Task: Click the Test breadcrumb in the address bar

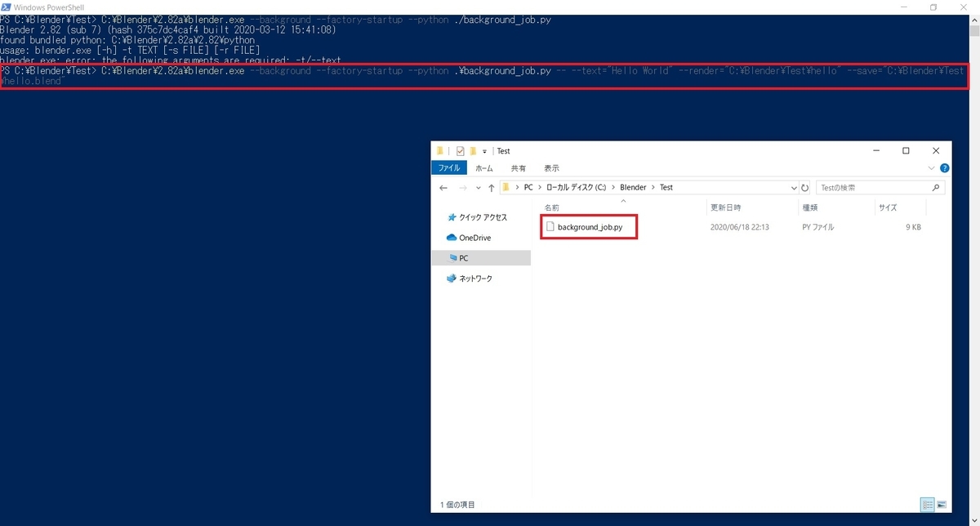Action: (666, 187)
